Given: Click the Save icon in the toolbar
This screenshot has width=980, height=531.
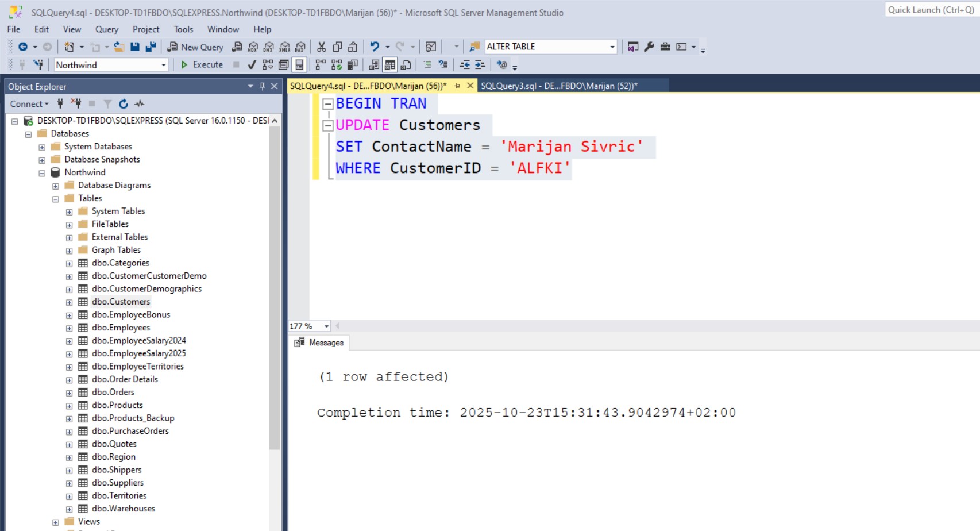Looking at the screenshot, I should (x=135, y=47).
